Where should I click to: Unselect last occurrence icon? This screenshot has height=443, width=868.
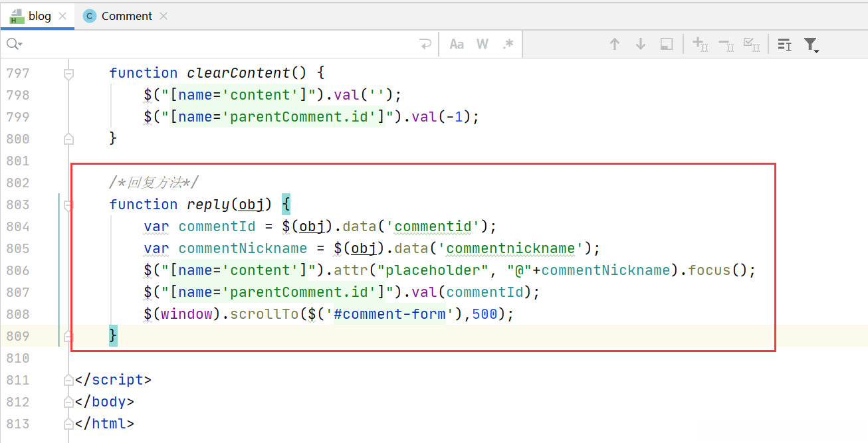tap(726, 44)
